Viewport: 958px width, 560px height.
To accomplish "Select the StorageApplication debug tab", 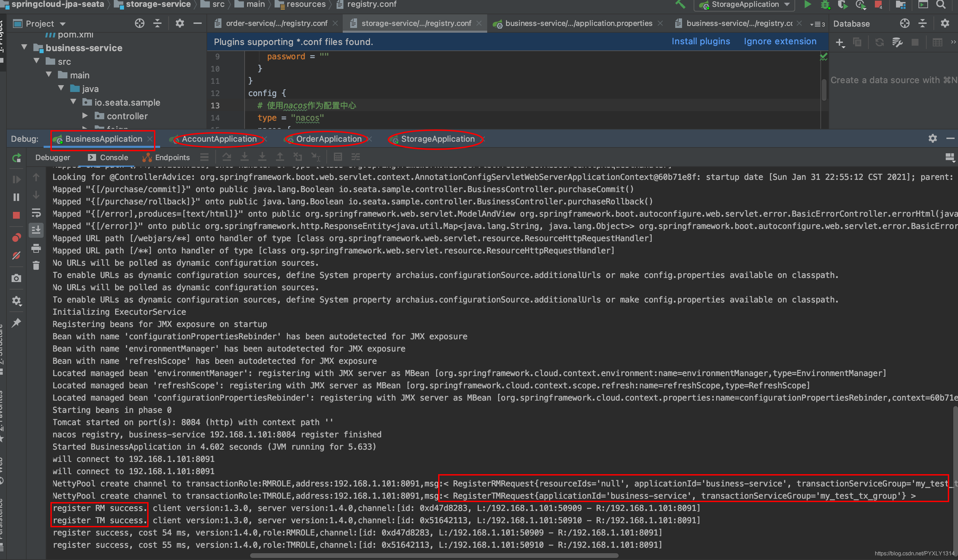I will [437, 139].
